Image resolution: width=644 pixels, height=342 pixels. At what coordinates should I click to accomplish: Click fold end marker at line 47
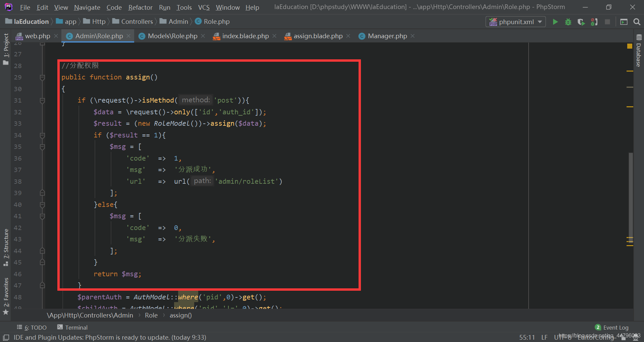coord(42,285)
